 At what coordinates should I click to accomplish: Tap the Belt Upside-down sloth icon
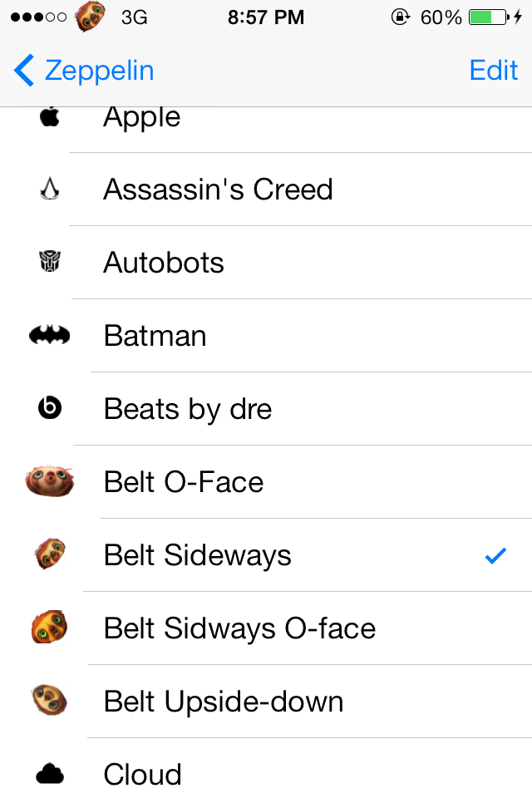click(x=49, y=701)
